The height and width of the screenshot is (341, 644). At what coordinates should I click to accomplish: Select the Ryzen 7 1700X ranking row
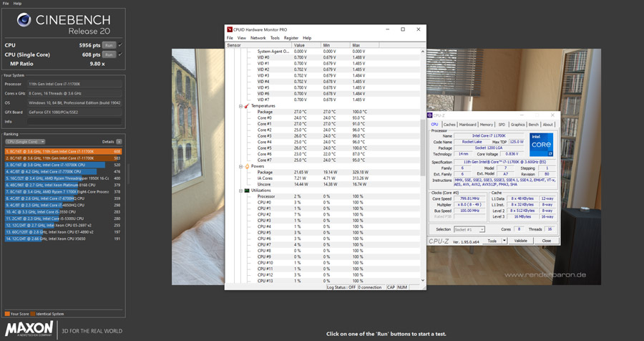pyautogui.click(x=63, y=192)
